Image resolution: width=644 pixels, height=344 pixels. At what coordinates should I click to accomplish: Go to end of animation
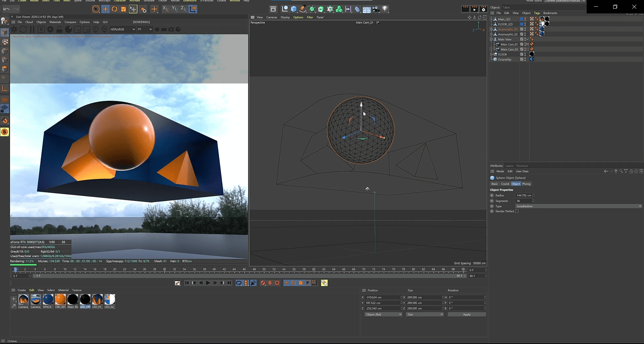(229, 283)
